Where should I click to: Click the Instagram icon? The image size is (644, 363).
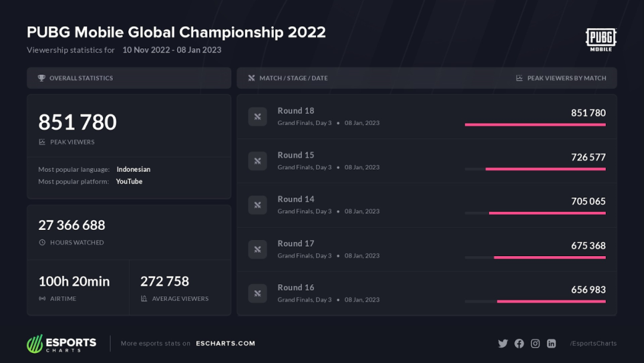tap(535, 343)
